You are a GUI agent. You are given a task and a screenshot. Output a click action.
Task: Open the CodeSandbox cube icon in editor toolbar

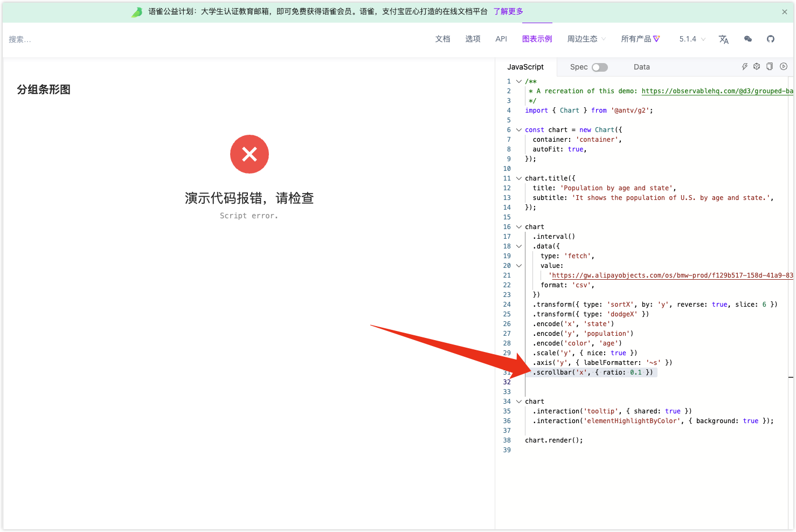(x=757, y=66)
